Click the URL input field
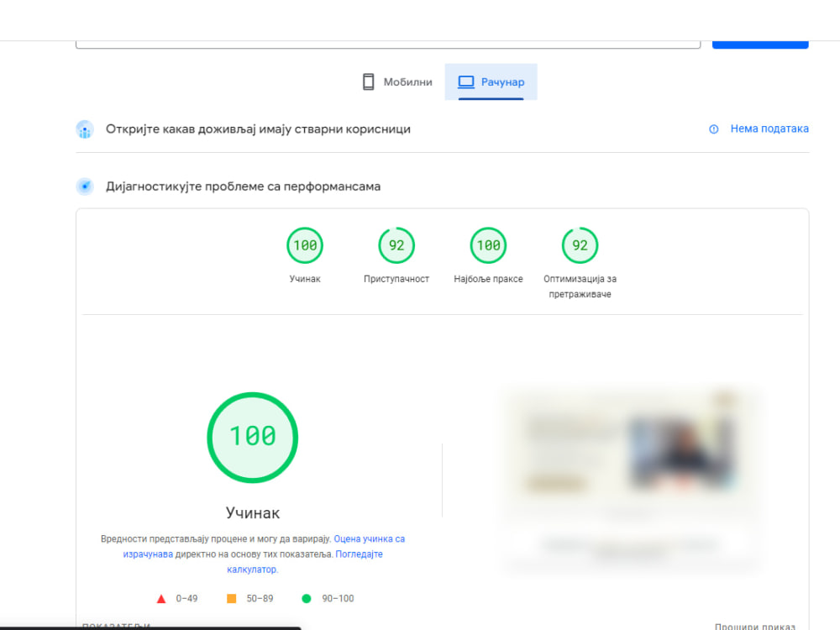This screenshot has height=630, width=840. click(388, 44)
